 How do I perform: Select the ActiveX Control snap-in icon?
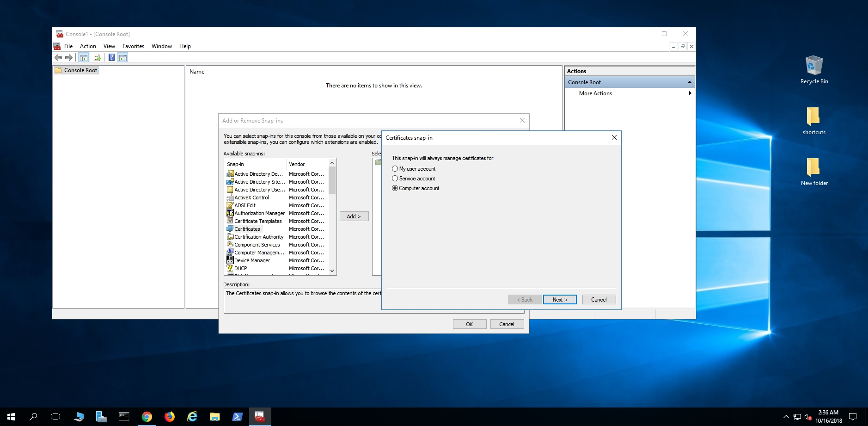230,198
